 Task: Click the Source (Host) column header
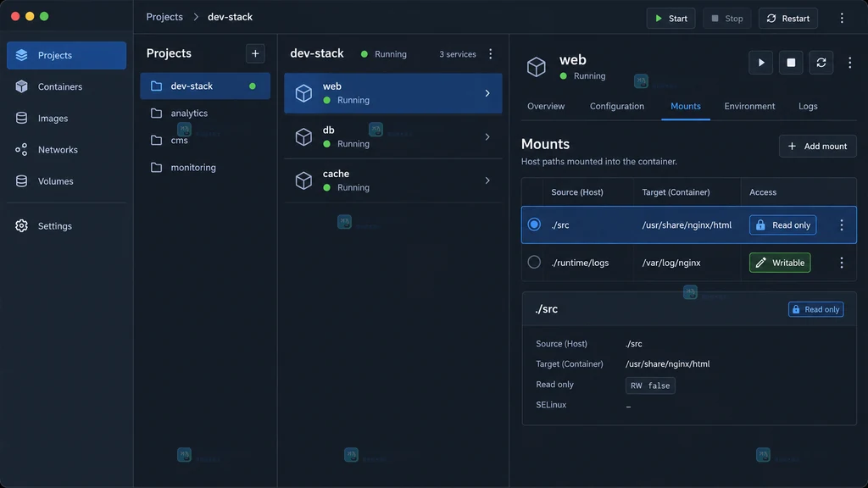576,192
